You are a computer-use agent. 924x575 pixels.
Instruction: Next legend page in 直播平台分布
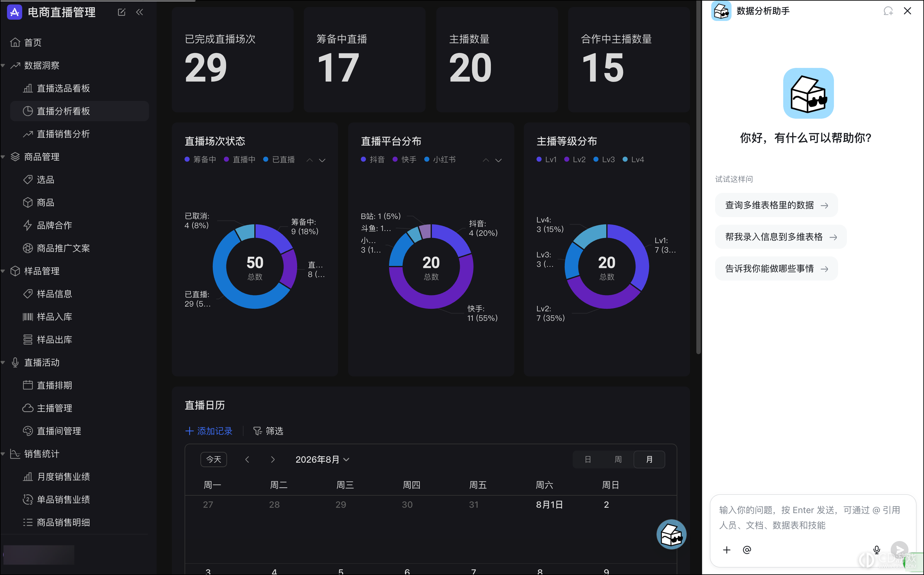[498, 160]
